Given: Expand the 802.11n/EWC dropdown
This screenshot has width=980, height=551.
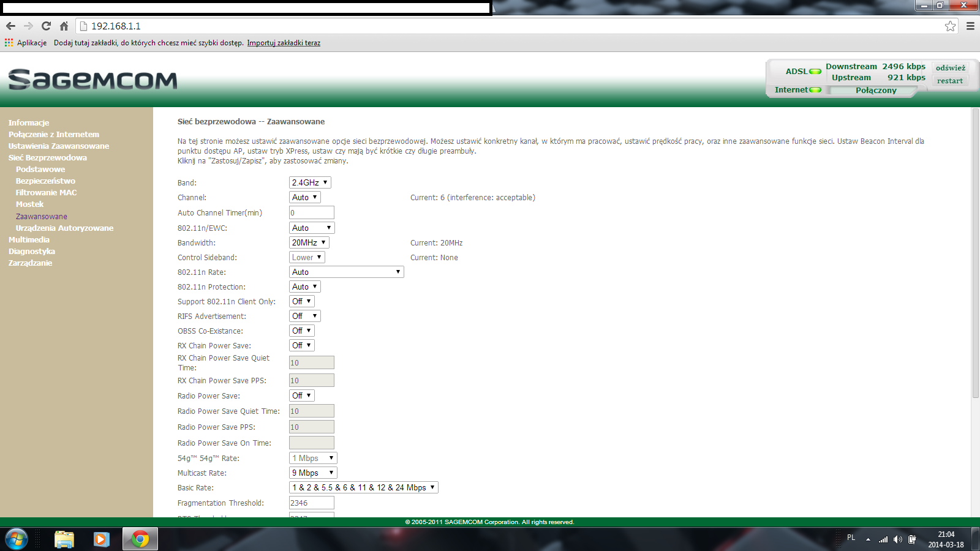Looking at the screenshot, I should click(312, 228).
